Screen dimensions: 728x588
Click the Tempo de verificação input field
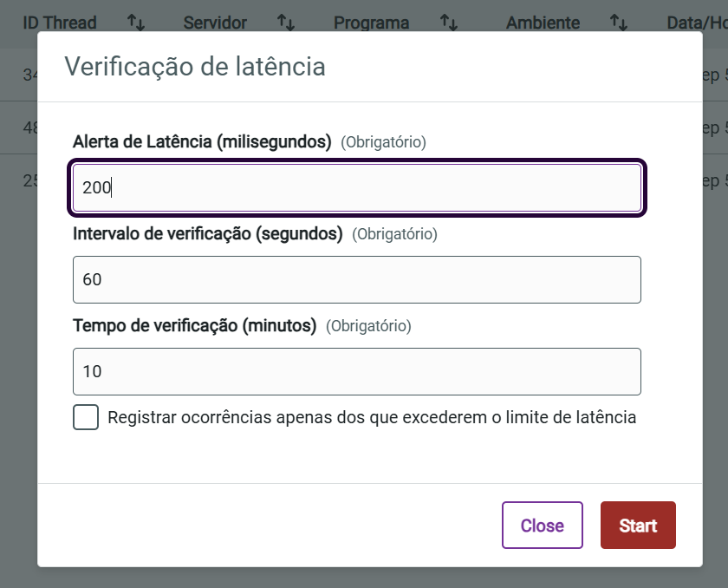point(357,371)
